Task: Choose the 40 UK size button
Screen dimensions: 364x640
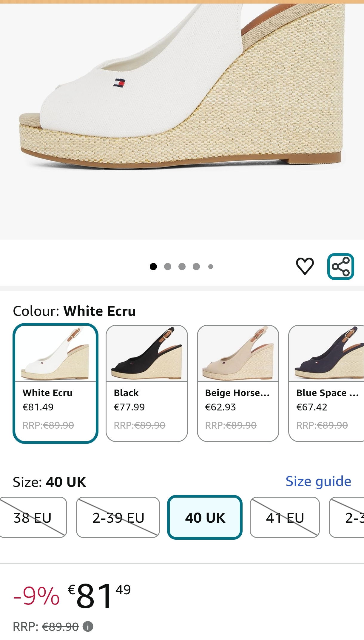Action: point(205,517)
